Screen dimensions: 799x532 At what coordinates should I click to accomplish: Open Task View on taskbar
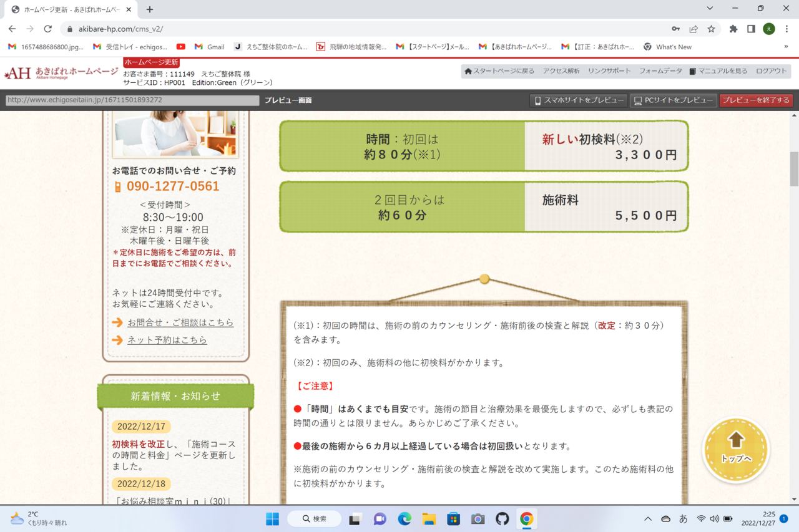pyautogui.click(x=355, y=519)
